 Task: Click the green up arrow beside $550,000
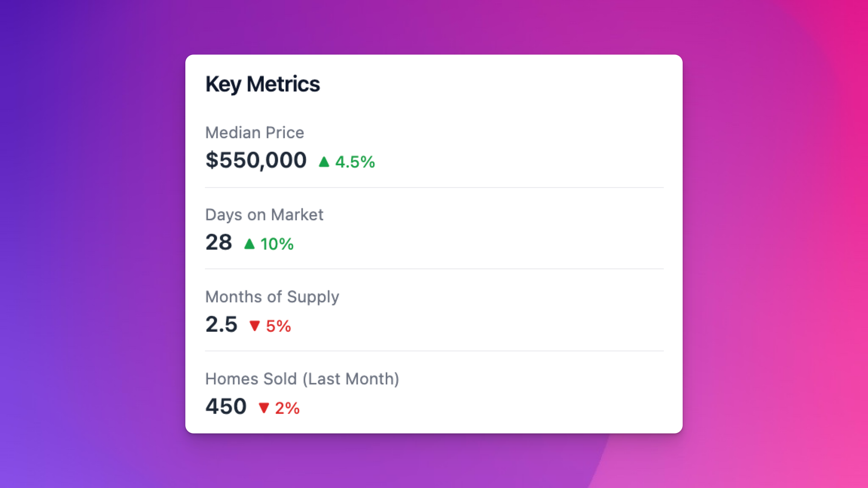[324, 162]
